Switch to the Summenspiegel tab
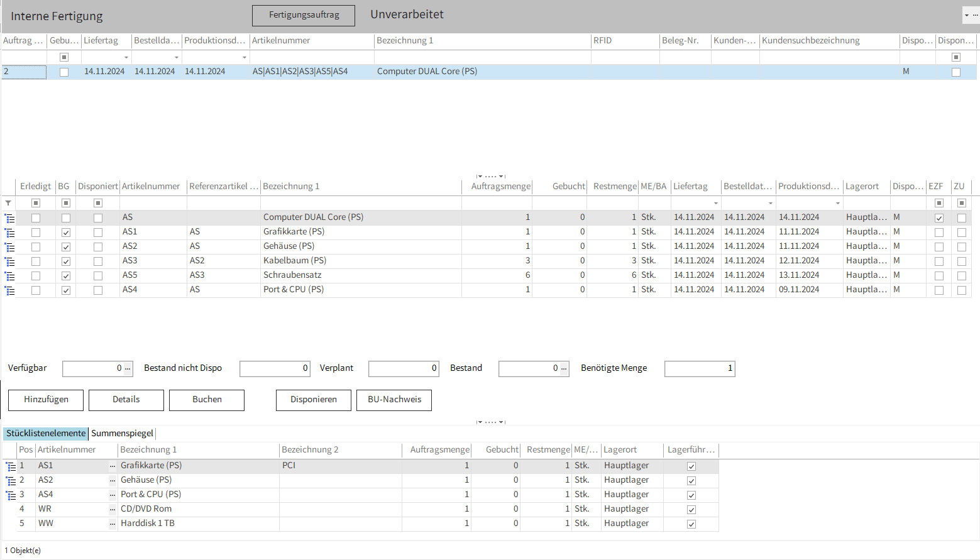The height and width of the screenshot is (560, 980). (122, 433)
